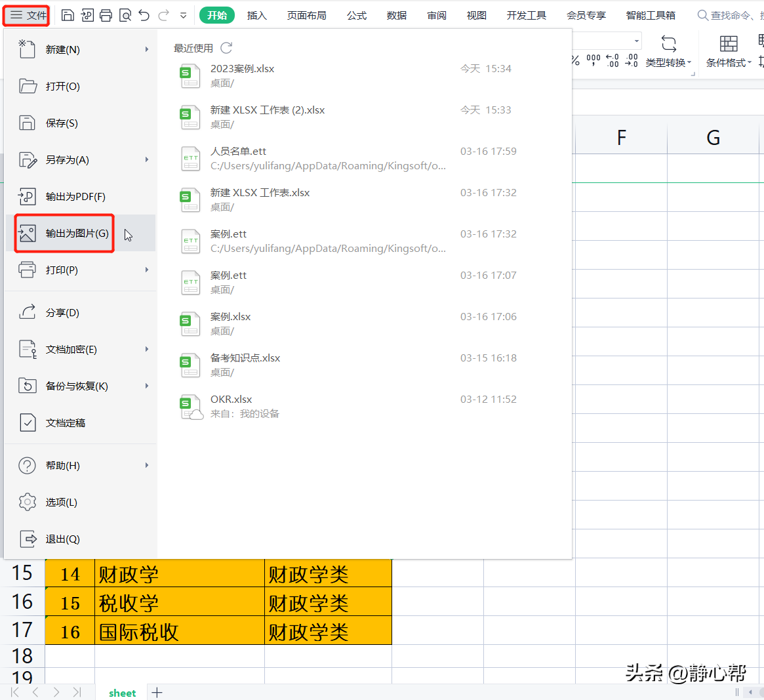This screenshot has width=764, height=700.
Task: Expand the 文档加密(E) submenu arrow
Action: coord(147,350)
